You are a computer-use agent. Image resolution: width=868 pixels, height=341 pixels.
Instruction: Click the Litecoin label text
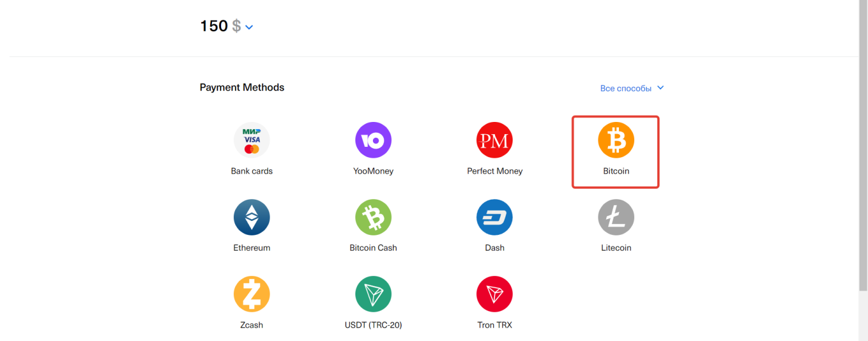coord(616,248)
